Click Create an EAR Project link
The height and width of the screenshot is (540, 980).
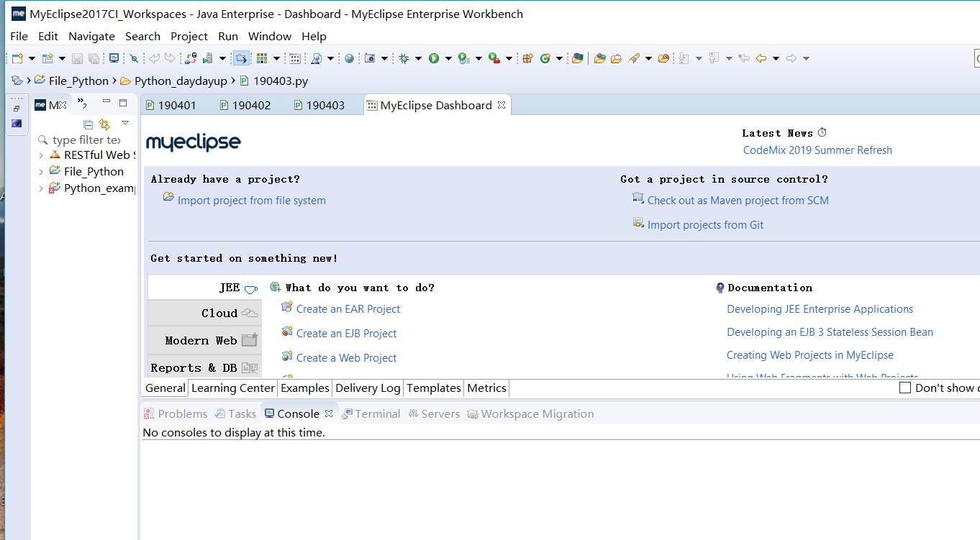348,309
